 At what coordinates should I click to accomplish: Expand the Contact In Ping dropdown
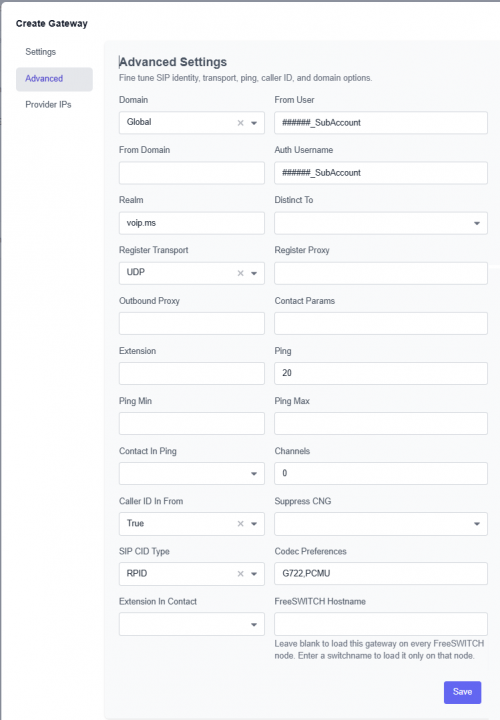pos(191,473)
